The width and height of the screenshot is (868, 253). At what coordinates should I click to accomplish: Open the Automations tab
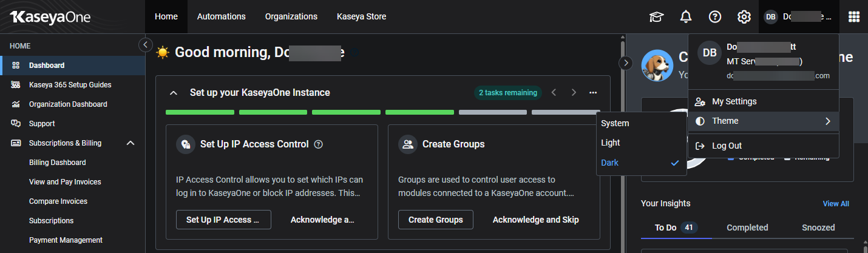(221, 17)
